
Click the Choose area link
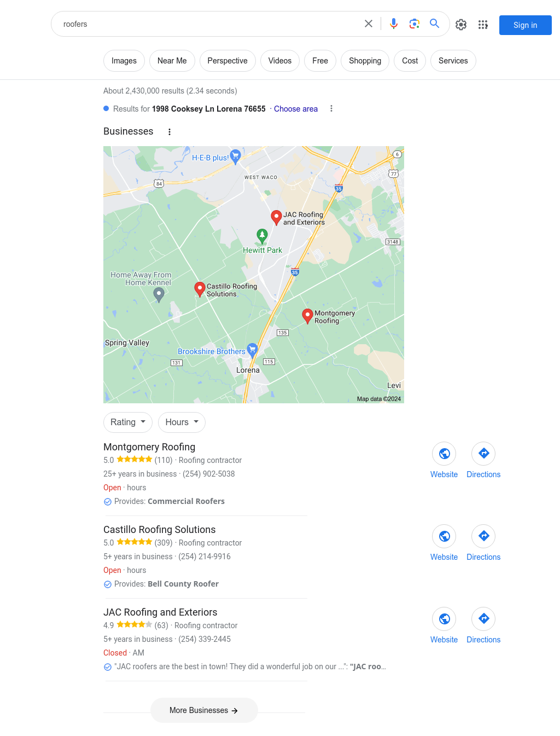pyautogui.click(x=296, y=109)
